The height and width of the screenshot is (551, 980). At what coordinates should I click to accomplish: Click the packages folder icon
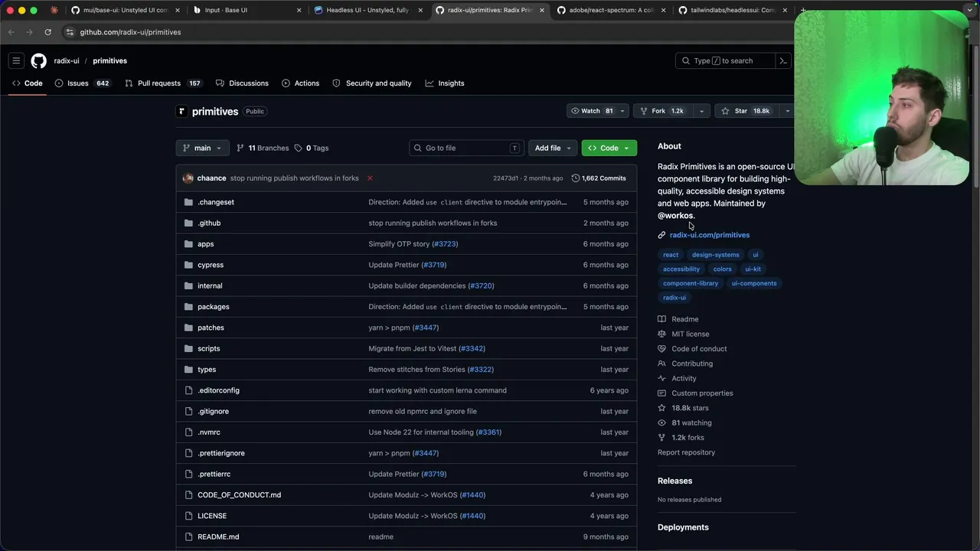click(189, 307)
